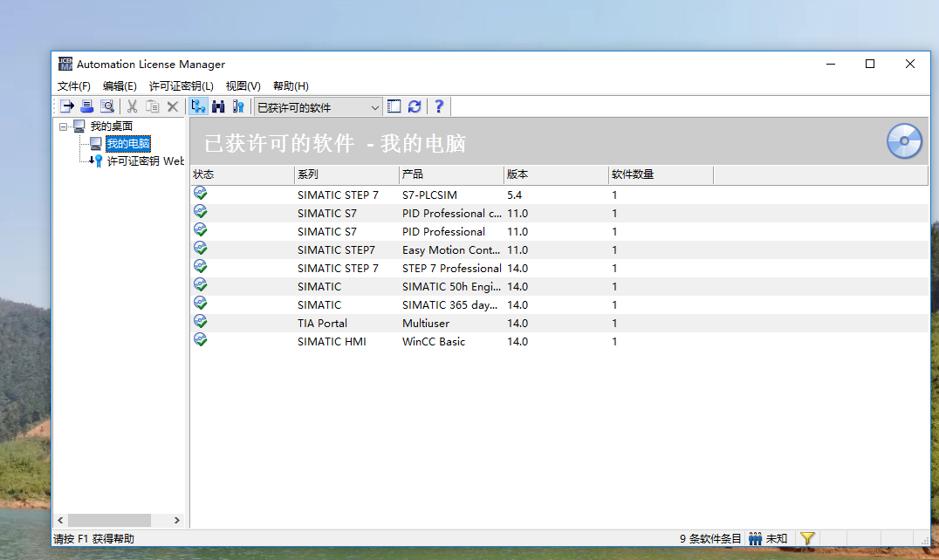Click the column layout icon beside the dropdown

coord(394,106)
